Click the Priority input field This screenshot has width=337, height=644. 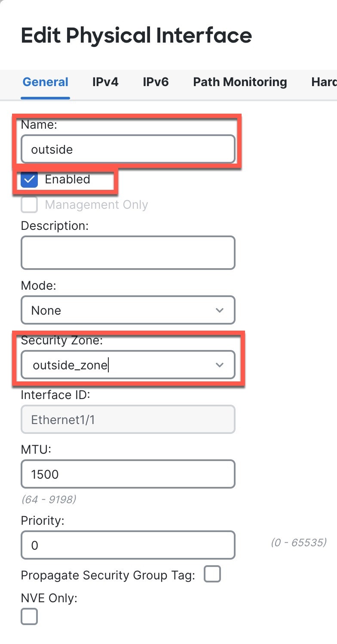pos(128,545)
